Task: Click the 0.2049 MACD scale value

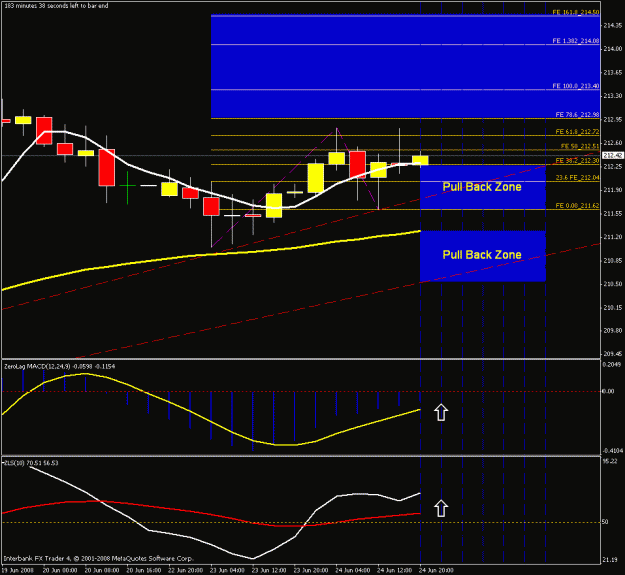Action: click(612, 365)
